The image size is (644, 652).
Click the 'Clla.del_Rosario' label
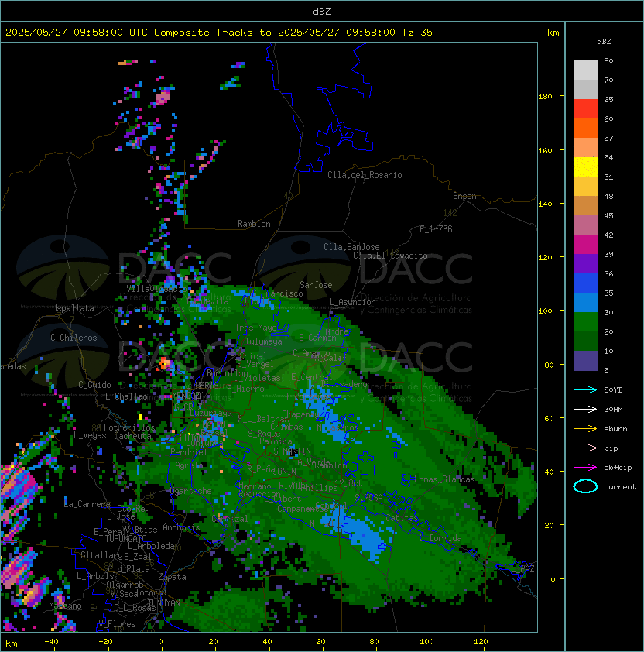[365, 175]
